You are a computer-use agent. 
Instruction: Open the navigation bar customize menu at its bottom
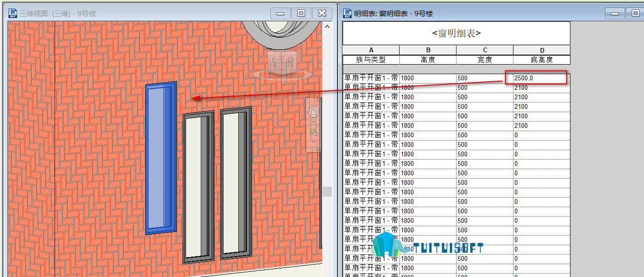tap(318, 149)
